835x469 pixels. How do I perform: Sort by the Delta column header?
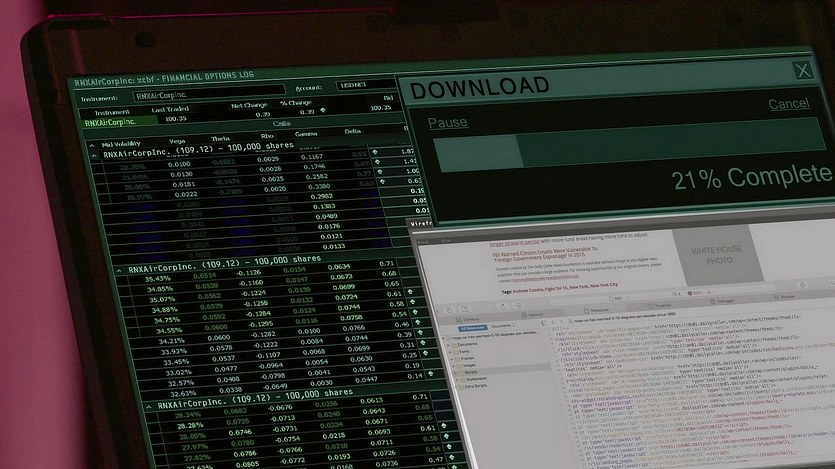[352, 131]
